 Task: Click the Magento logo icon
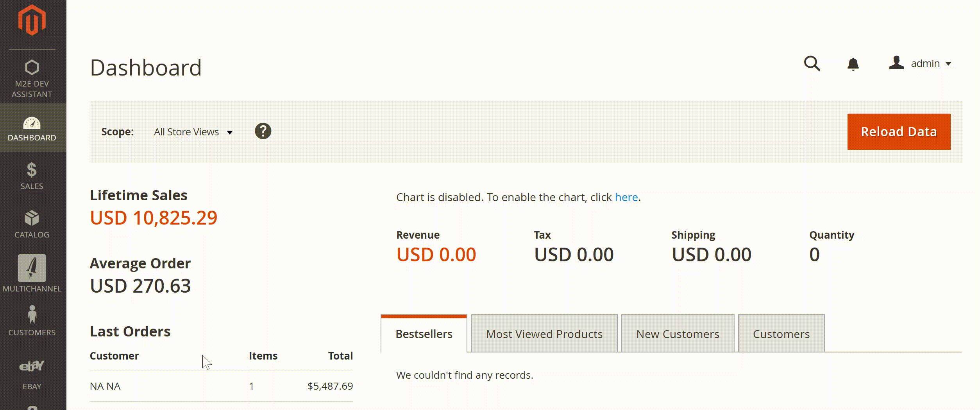click(x=32, y=20)
